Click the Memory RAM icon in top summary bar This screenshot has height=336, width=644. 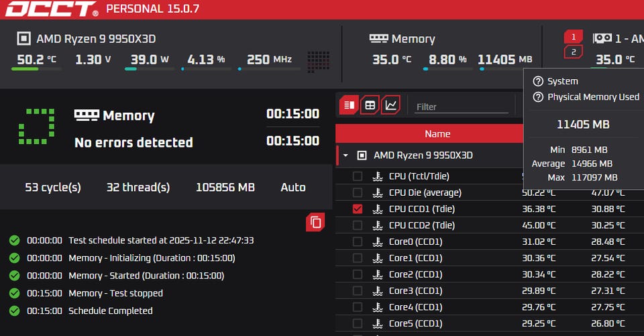378,39
